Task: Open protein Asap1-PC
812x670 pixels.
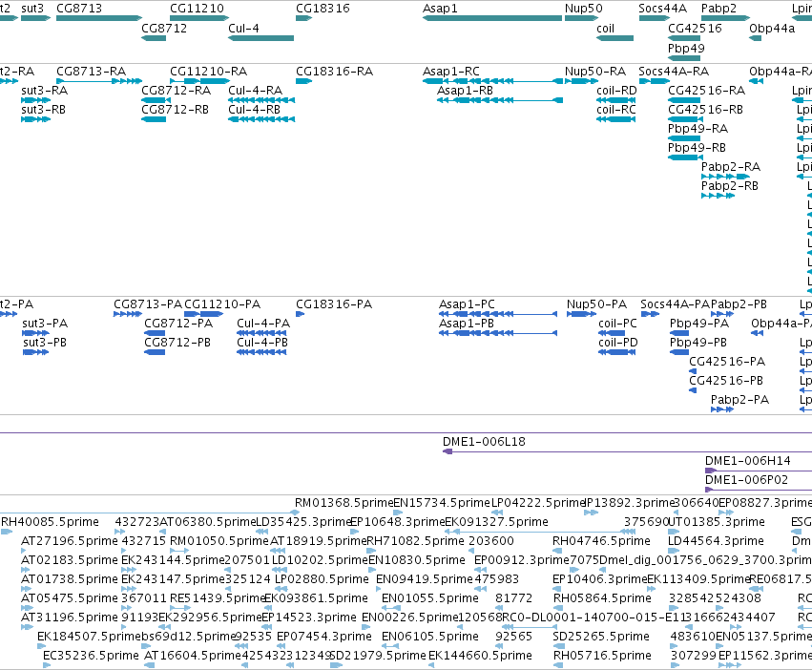Action: click(468, 304)
